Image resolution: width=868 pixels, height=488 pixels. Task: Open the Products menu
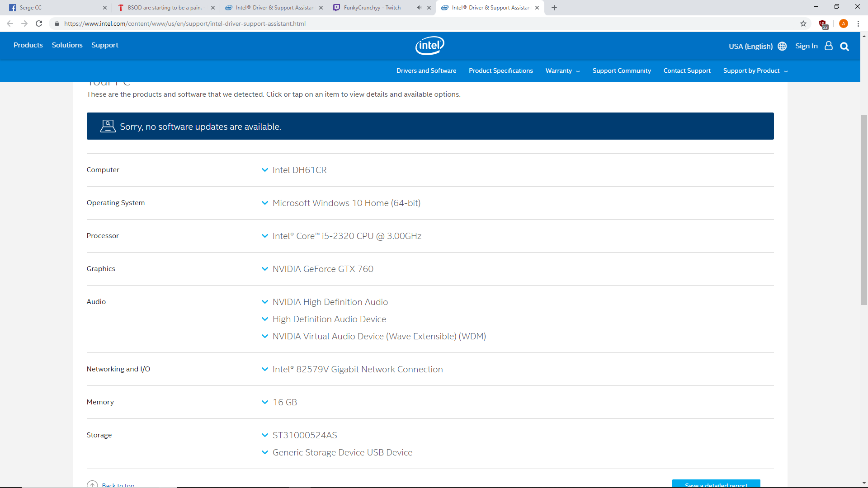[x=28, y=45]
